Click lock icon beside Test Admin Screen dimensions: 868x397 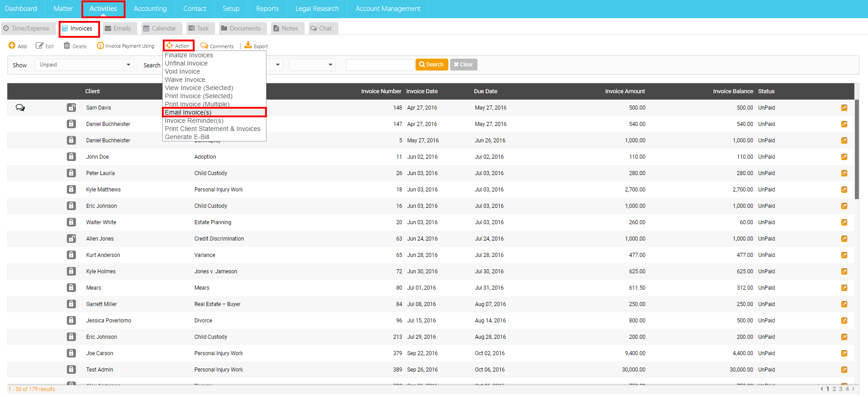point(71,370)
